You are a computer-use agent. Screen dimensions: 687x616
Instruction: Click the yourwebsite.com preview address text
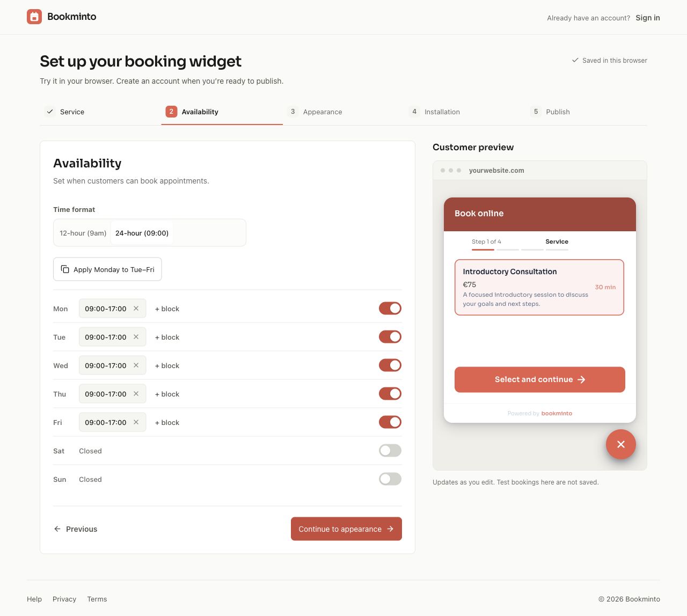496,171
